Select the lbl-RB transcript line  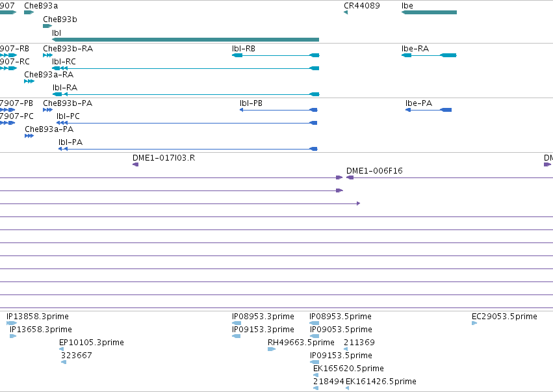(x=276, y=55)
